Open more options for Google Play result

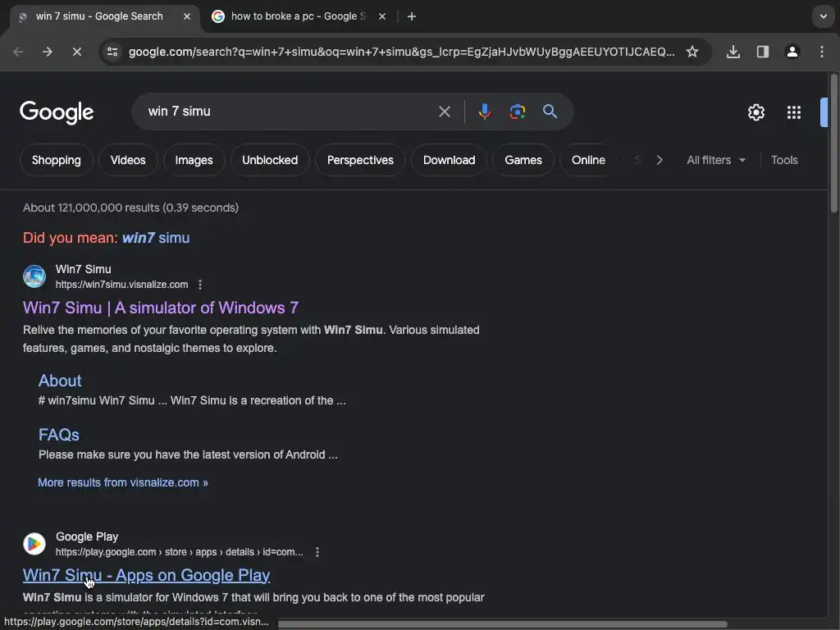pyautogui.click(x=317, y=552)
